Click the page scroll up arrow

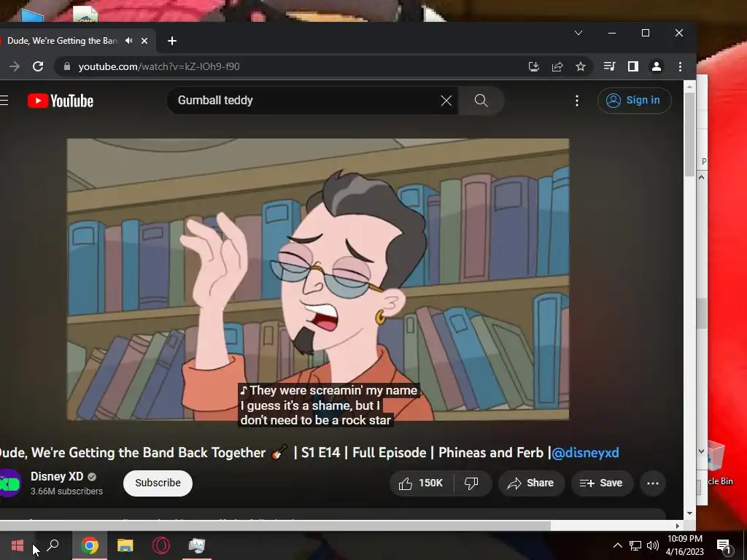pos(689,86)
